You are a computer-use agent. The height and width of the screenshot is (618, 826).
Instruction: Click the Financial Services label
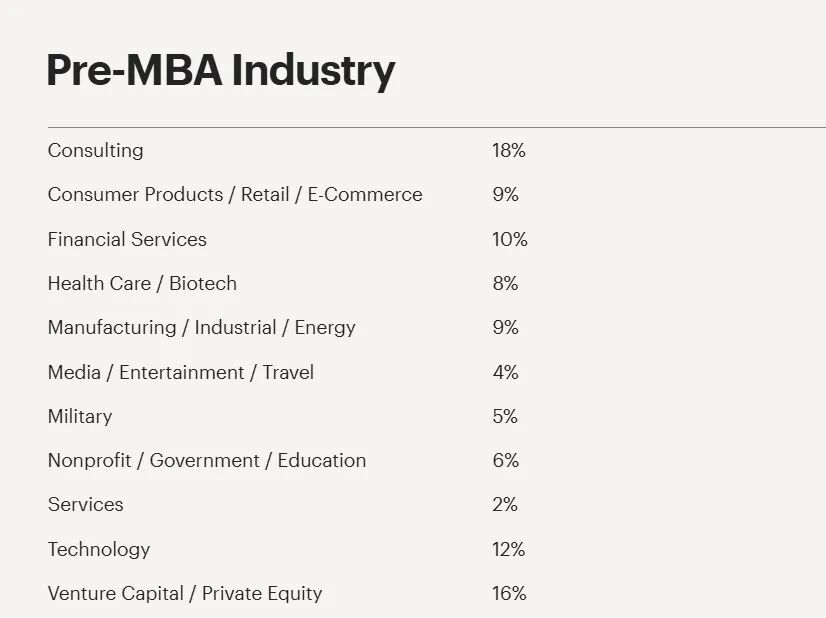point(127,239)
